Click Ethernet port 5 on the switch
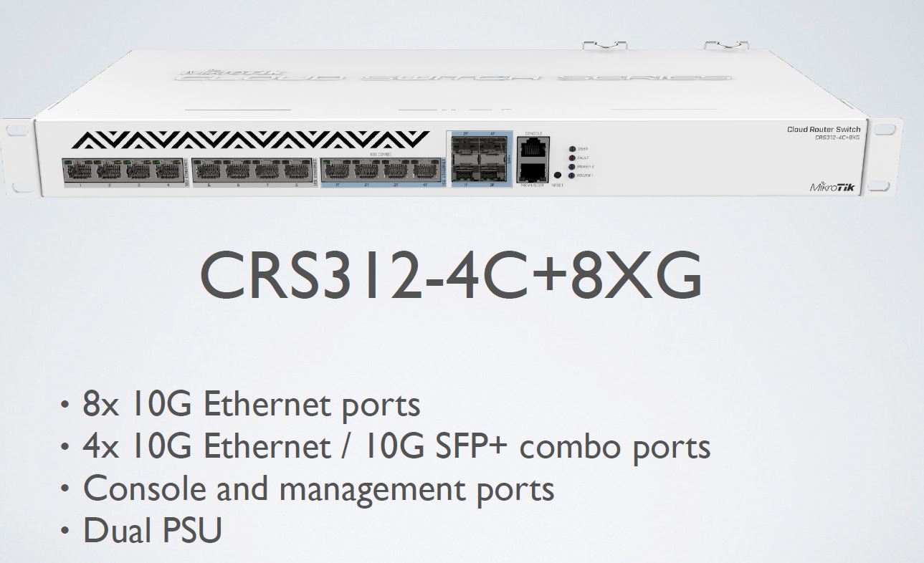Screen dimensions: 924x563 (209, 170)
